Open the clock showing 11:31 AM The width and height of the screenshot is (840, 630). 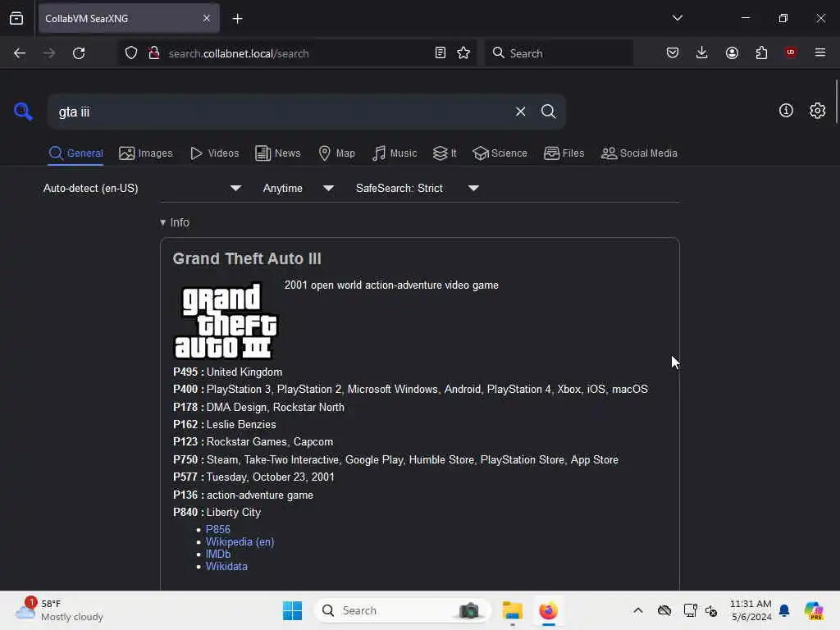click(751, 610)
